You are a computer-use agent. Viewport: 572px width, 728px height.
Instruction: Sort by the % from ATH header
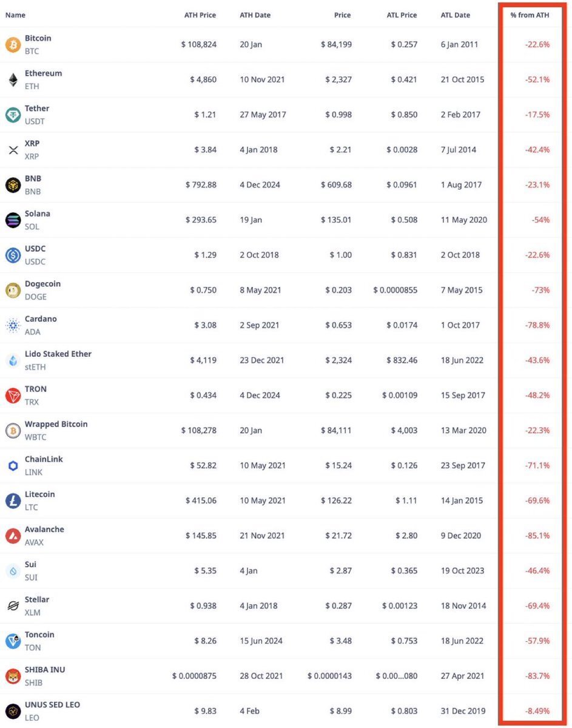point(530,15)
